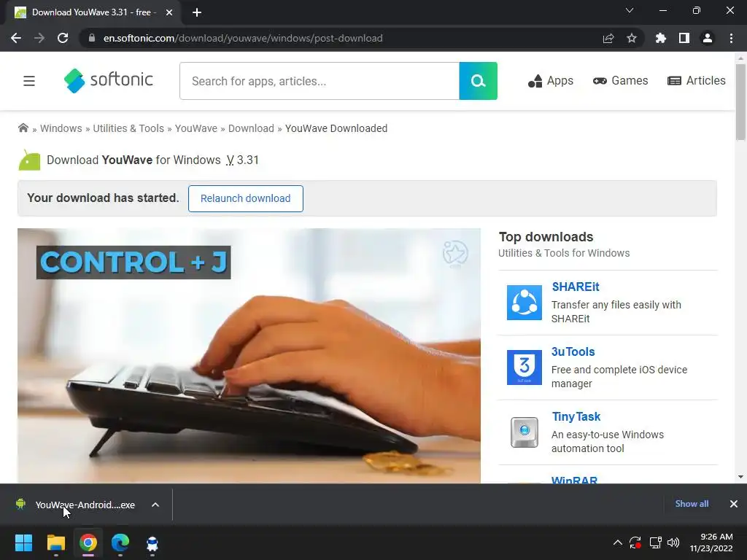Viewport: 747px width, 560px height.
Task: Click the teal search magnifier button
Action: pos(478,81)
